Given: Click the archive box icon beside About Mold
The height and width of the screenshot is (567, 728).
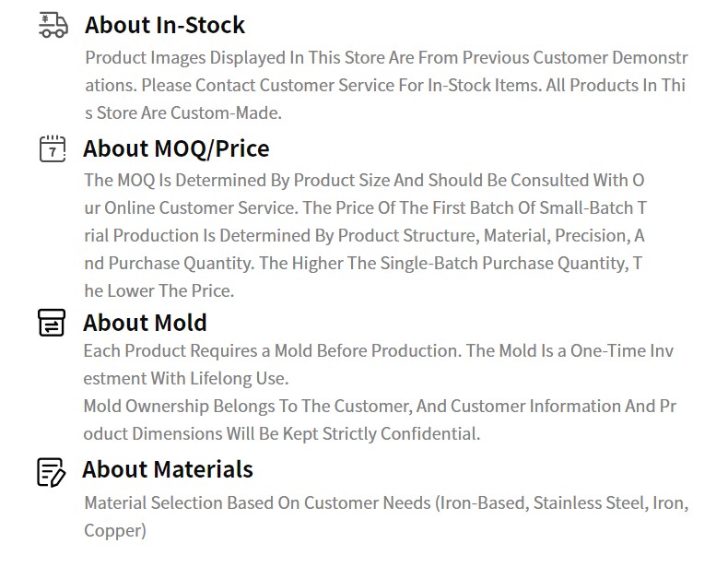Looking at the screenshot, I should coord(52,323).
